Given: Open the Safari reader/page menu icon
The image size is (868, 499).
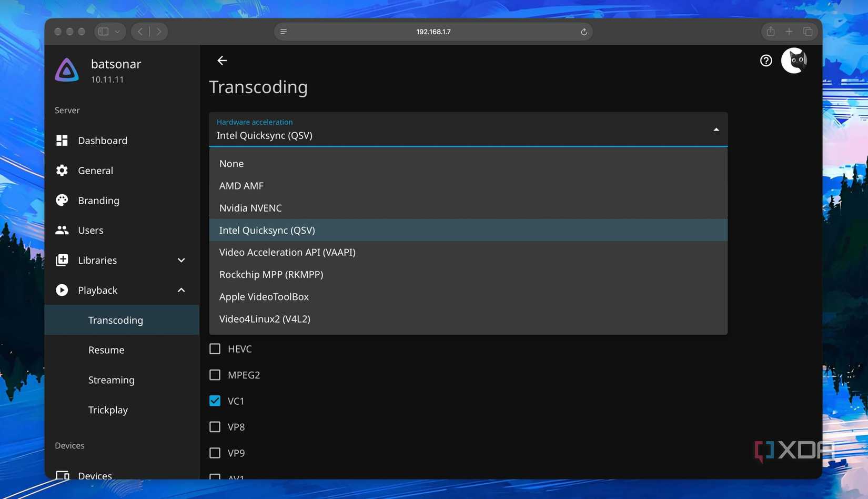Looking at the screenshot, I should click(284, 32).
